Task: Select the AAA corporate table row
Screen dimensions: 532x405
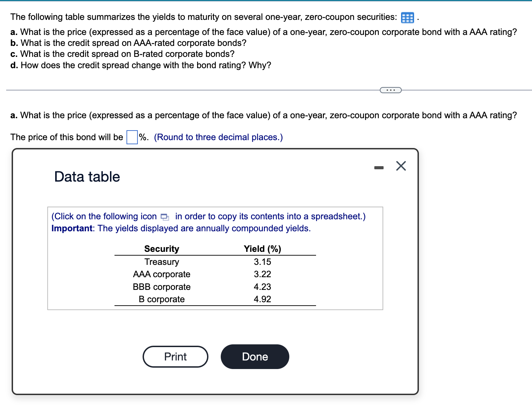Action: point(161,274)
